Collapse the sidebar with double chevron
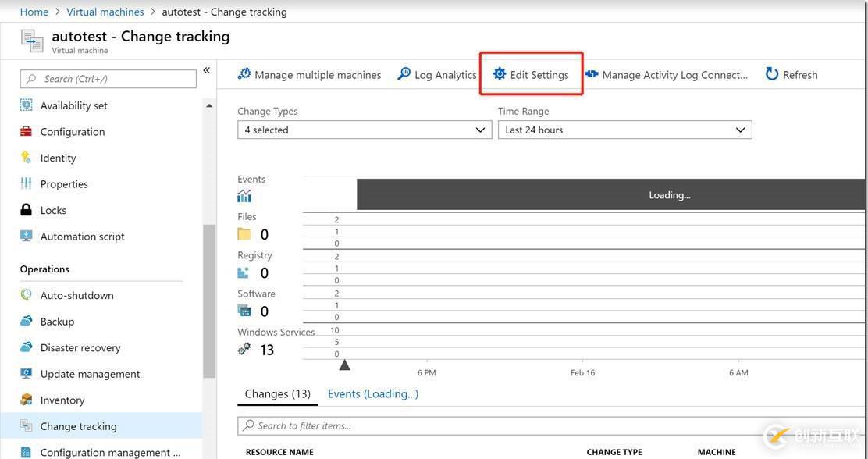This screenshot has height=459, width=868. [206, 69]
